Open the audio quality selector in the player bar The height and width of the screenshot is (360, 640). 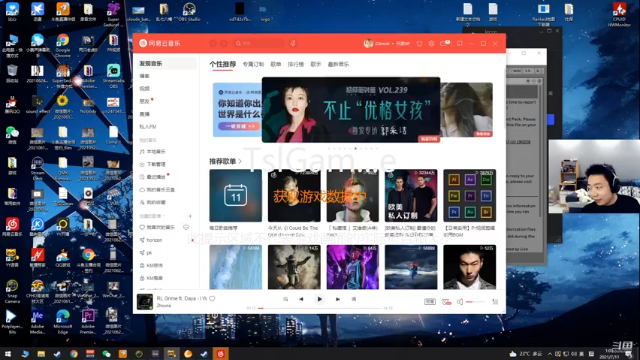(x=430, y=302)
